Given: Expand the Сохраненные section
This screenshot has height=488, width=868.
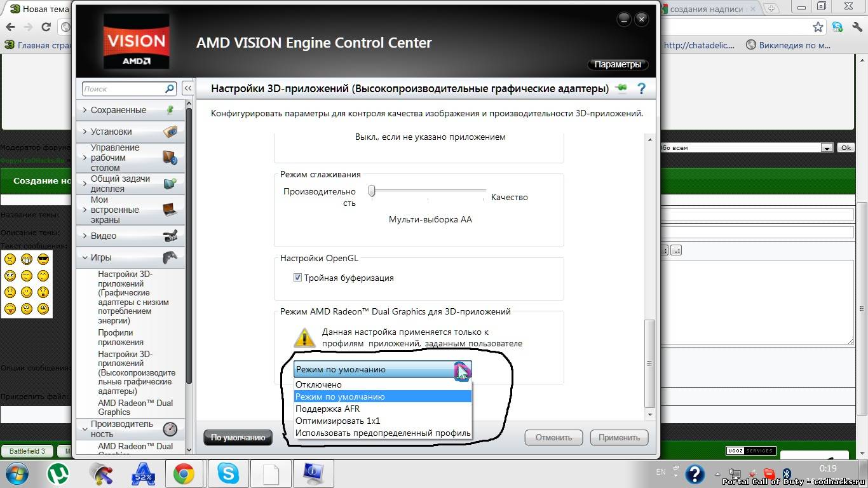Looking at the screenshot, I should 130,110.
